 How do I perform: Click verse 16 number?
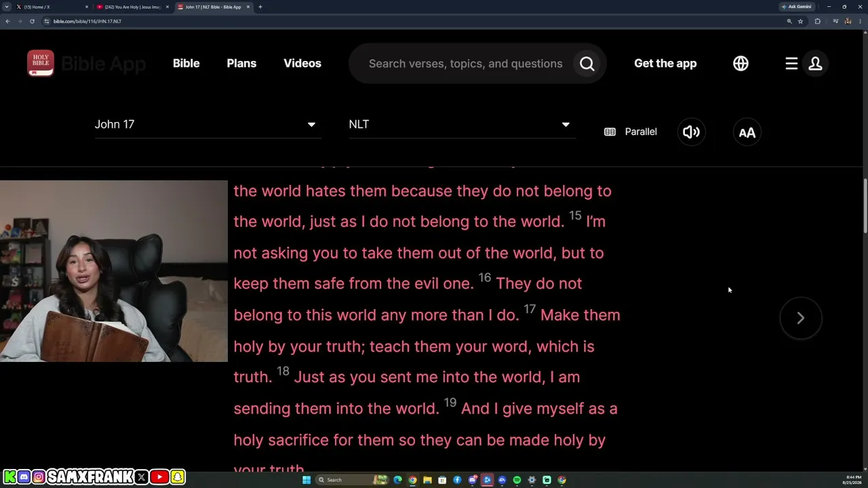click(485, 278)
